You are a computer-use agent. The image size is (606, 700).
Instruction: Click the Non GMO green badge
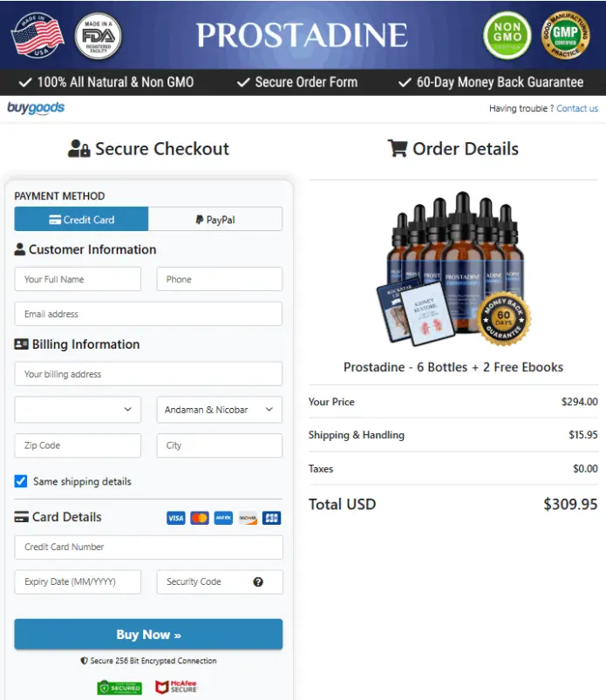pyautogui.click(x=507, y=35)
